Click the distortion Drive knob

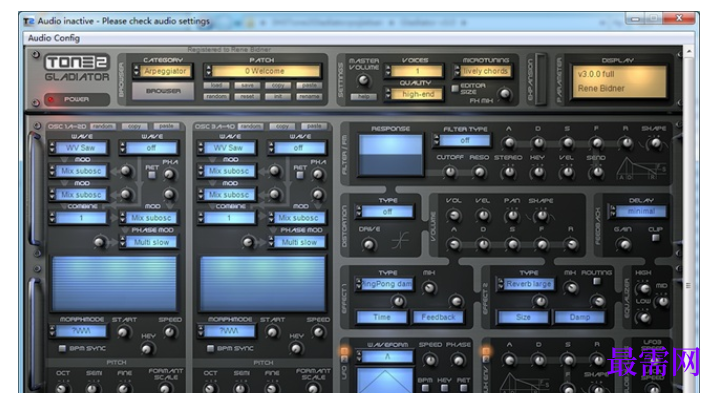coord(369,244)
